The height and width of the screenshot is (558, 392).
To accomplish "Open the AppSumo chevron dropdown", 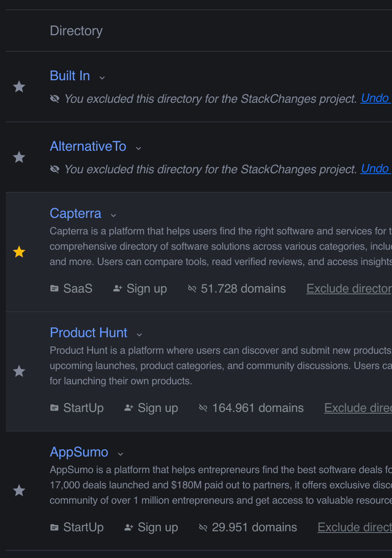I will point(120,454).
